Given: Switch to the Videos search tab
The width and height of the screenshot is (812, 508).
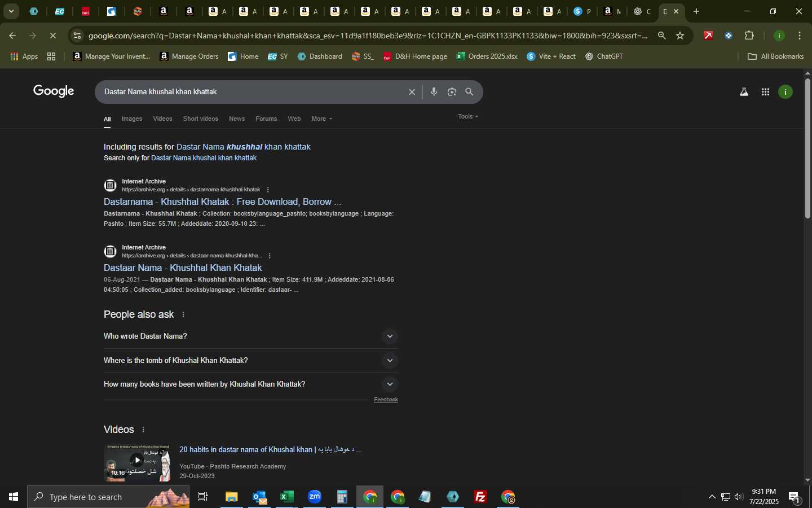Looking at the screenshot, I should pos(162,119).
